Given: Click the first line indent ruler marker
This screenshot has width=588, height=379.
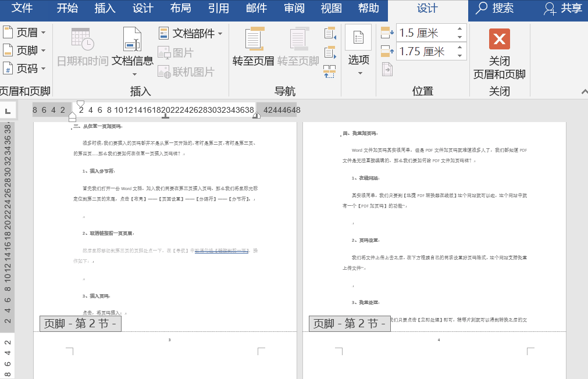Looking at the screenshot, I should (x=81, y=103).
